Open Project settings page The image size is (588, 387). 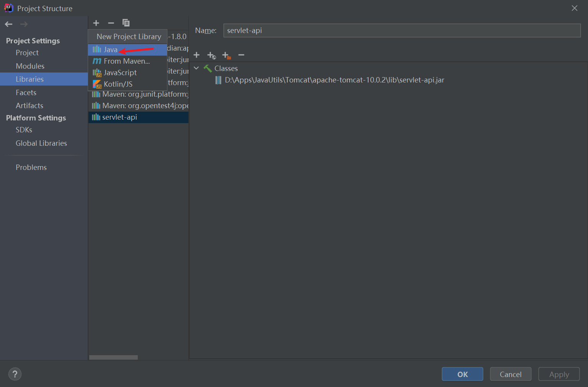[27, 53]
